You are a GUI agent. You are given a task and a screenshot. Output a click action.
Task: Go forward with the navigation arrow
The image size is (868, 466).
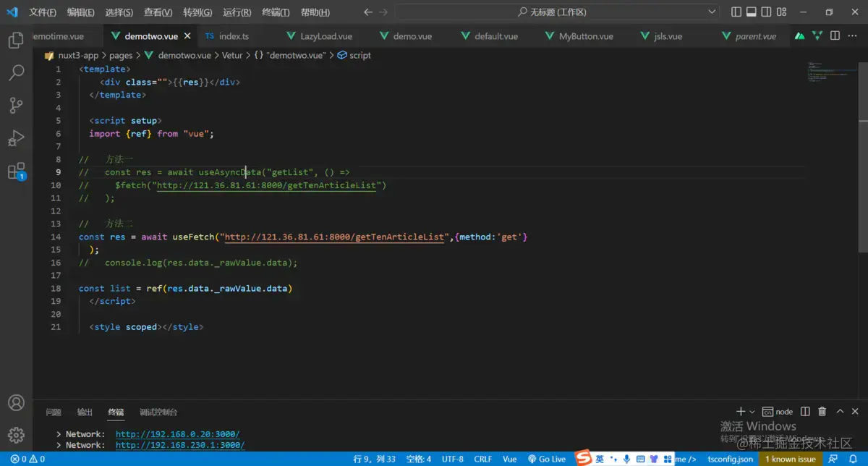pos(384,12)
